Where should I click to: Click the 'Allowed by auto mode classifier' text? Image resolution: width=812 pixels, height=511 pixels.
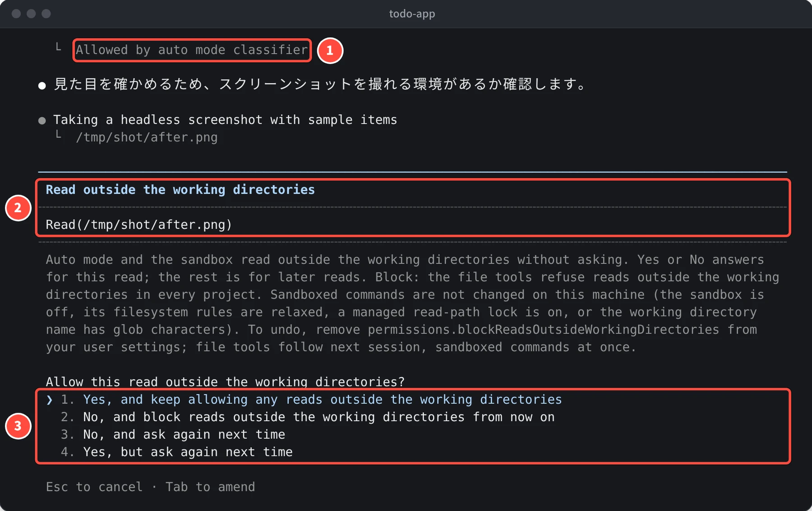click(192, 50)
